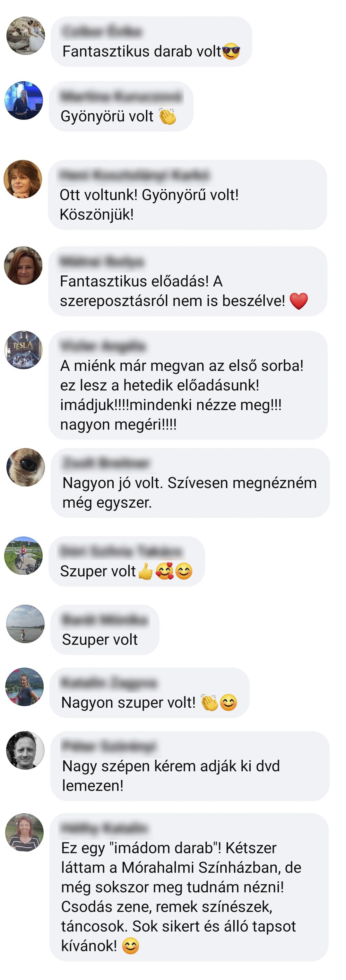Click the commenter name above "Fantasztikus előadás!"
This screenshot has width=346, height=980.
102,261
